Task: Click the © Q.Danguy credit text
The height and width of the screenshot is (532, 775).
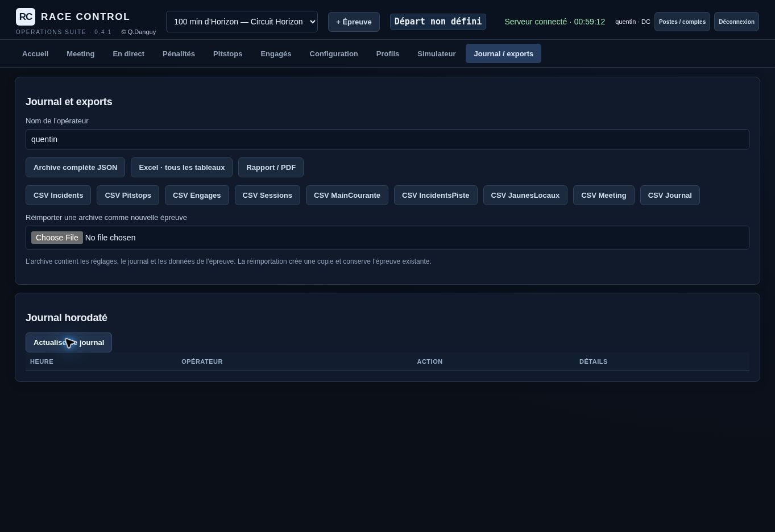Action: 139,32
